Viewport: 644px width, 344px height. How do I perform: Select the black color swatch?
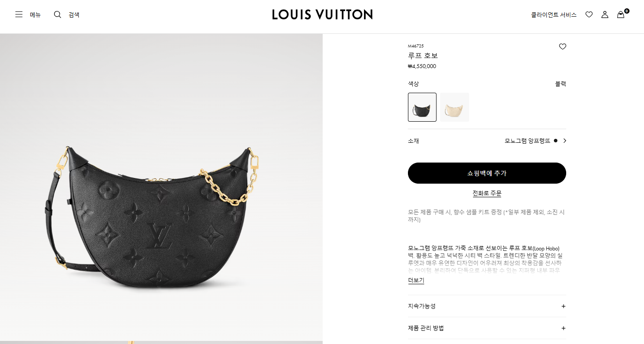coord(422,107)
